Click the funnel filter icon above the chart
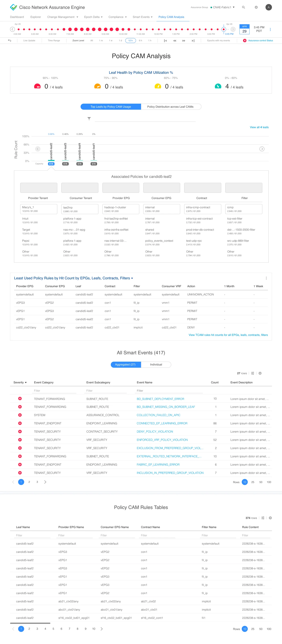The height and width of the screenshot is (644, 282). click(x=89, y=119)
